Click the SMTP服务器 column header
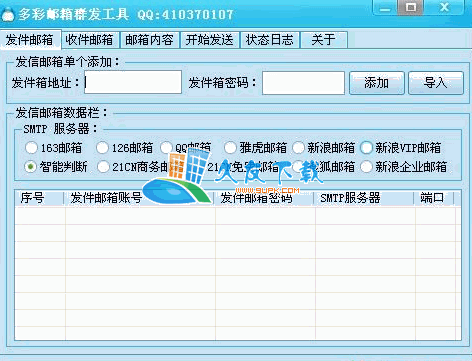Viewport: 472px width, 361px height. pyautogui.click(x=364, y=198)
